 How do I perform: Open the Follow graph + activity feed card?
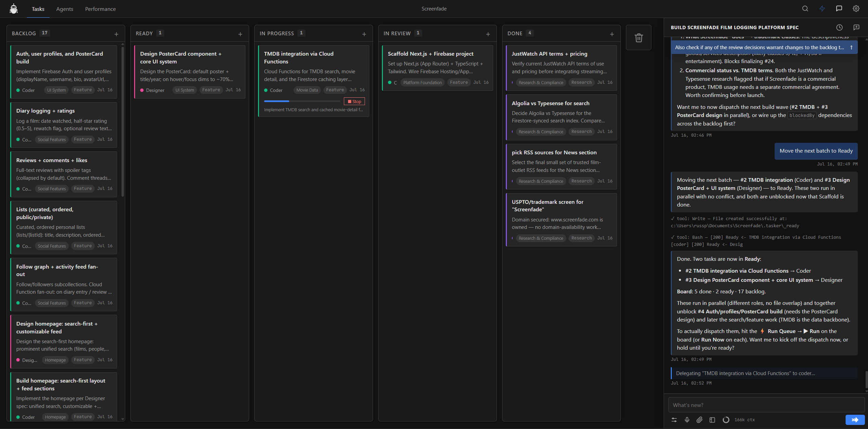point(64,285)
